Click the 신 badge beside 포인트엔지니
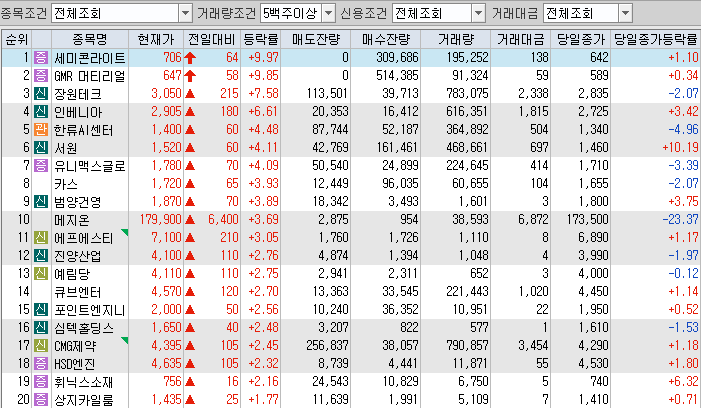Viewport: 701px width, 408px height. coord(41,309)
